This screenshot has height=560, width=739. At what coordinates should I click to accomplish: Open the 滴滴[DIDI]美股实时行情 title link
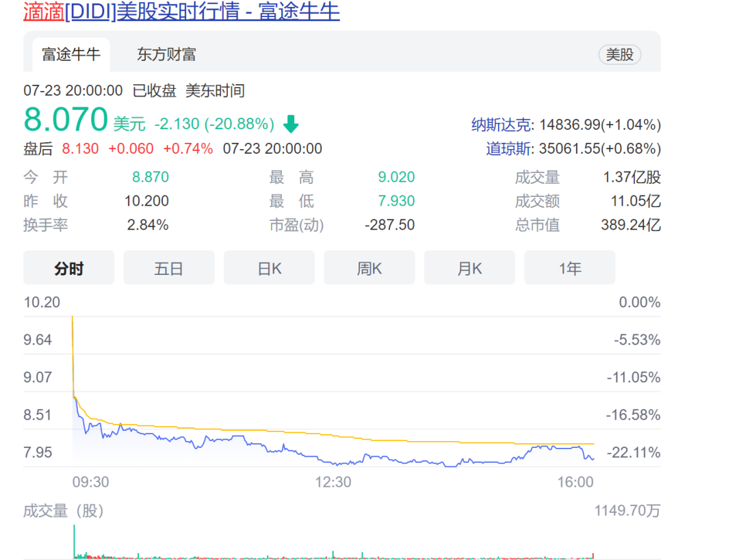(181, 12)
